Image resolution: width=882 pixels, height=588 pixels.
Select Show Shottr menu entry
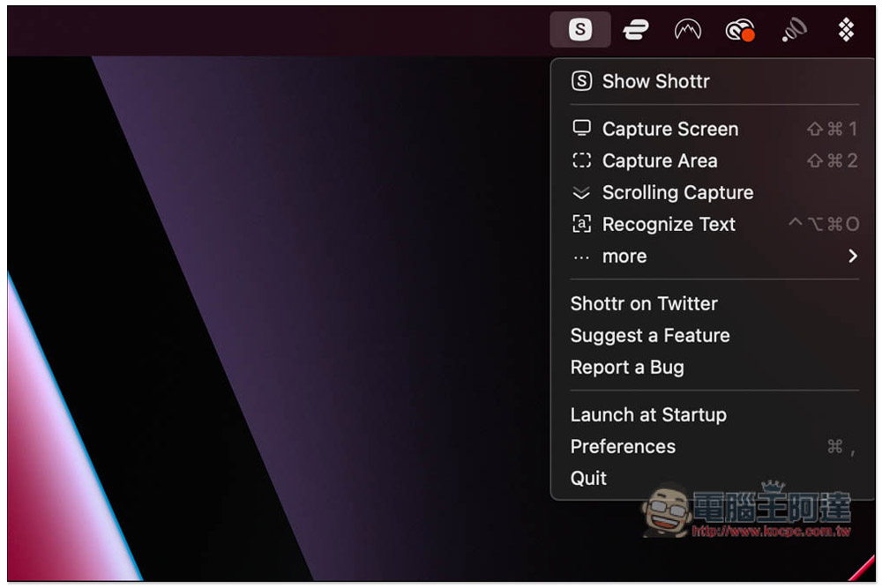[x=714, y=81]
